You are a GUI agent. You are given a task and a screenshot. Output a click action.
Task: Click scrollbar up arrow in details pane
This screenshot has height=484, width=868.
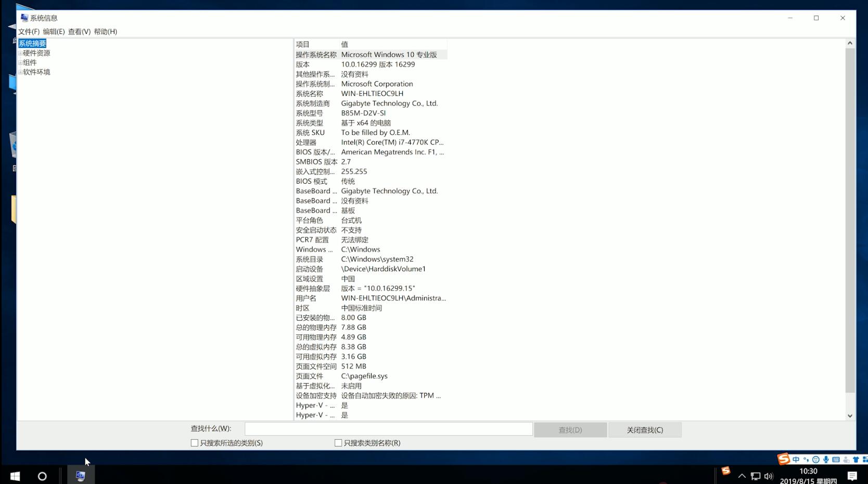pyautogui.click(x=850, y=43)
